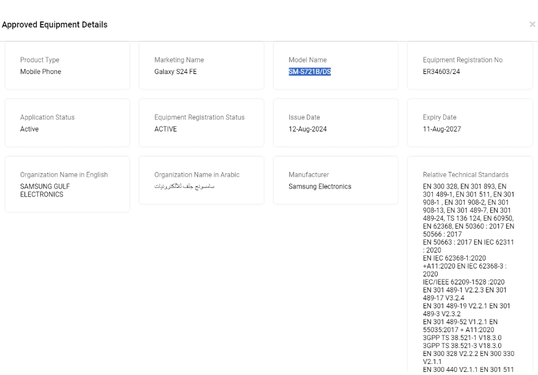Click the 'EN 50663 : 2017 EN IEC 62311' line

[x=468, y=242]
